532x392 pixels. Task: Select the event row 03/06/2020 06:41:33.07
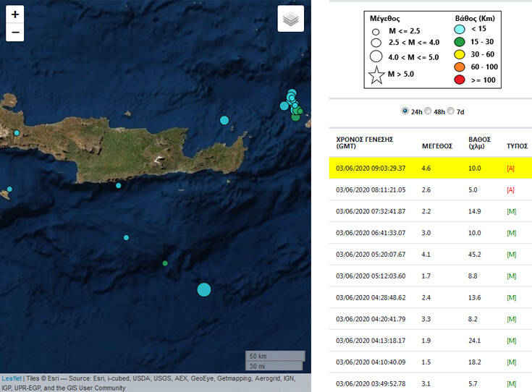click(x=431, y=233)
